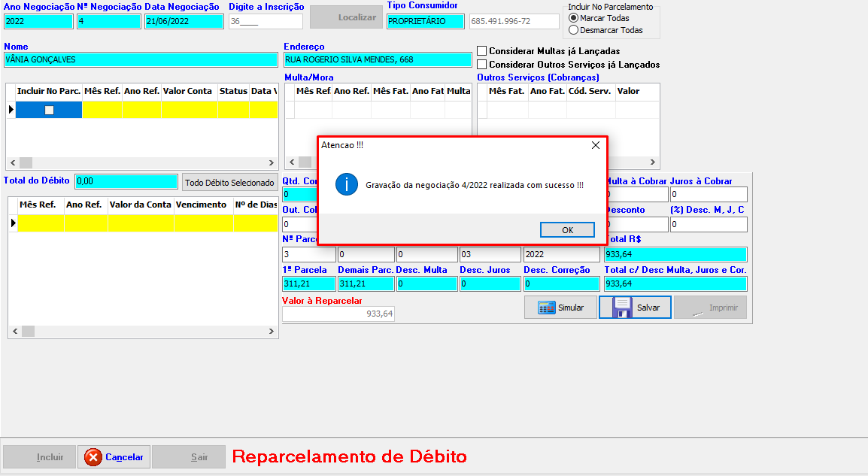
Task: Select Desmarcar Todas radio option
Action: pyautogui.click(x=574, y=30)
